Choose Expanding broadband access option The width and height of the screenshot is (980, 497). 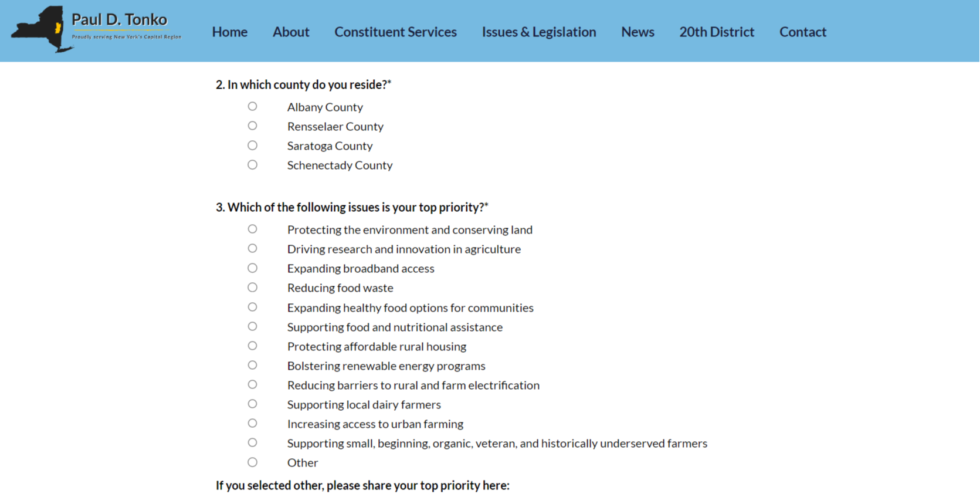(x=252, y=268)
